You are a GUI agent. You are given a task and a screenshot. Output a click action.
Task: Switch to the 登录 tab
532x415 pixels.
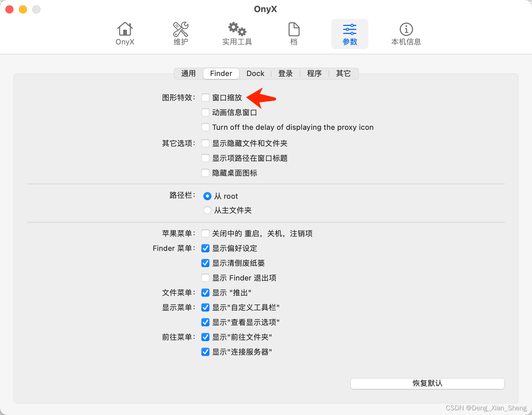tap(286, 73)
